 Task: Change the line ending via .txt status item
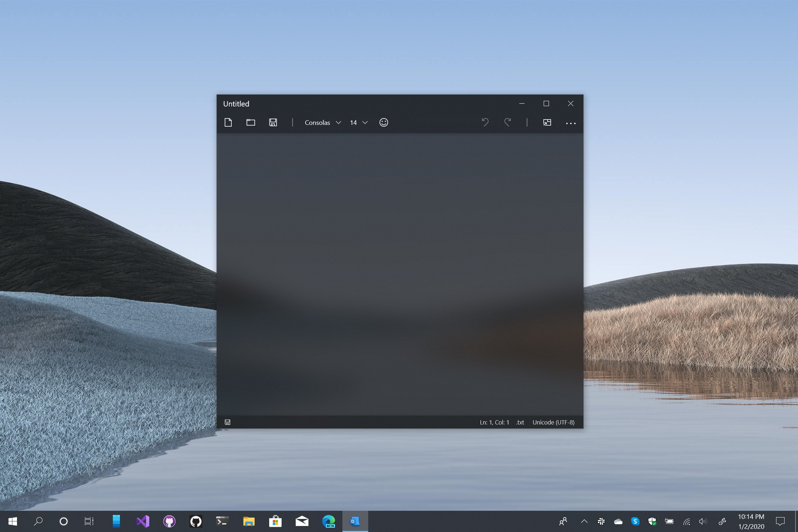520,422
